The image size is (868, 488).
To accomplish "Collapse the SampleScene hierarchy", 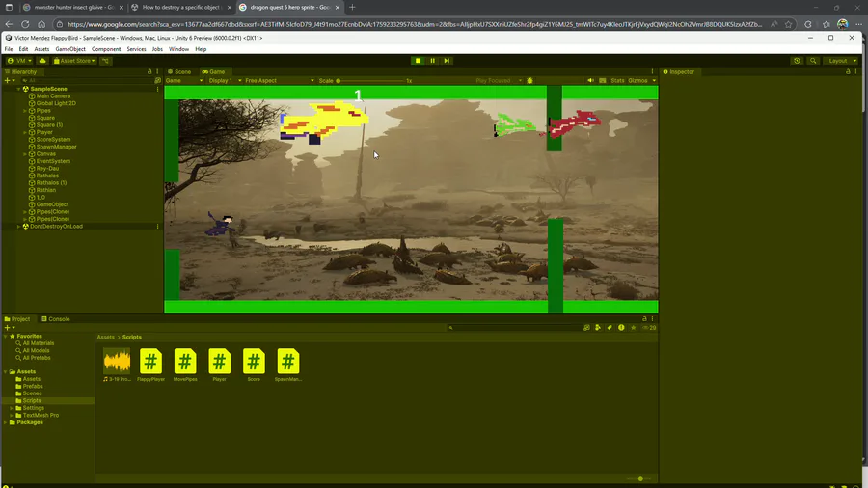I will pos(18,89).
